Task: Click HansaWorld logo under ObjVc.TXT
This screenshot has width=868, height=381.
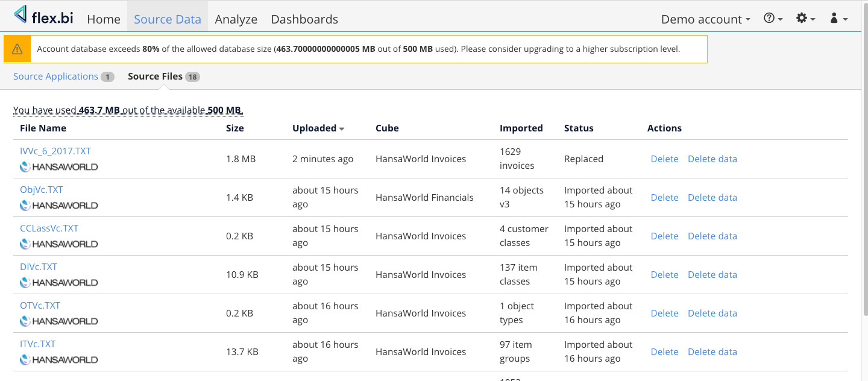Action: (x=58, y=206)
